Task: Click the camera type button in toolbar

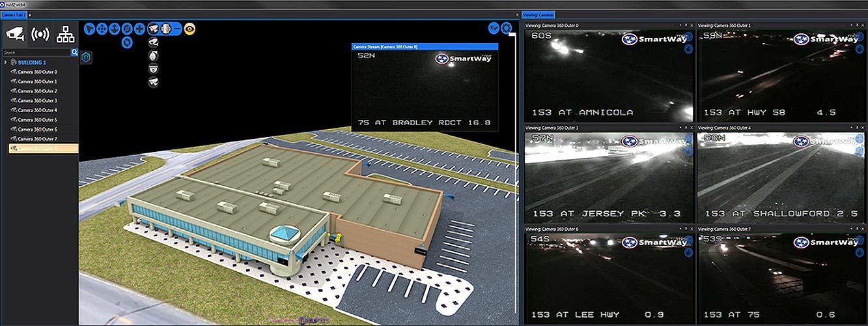Action: coord(153,29)
